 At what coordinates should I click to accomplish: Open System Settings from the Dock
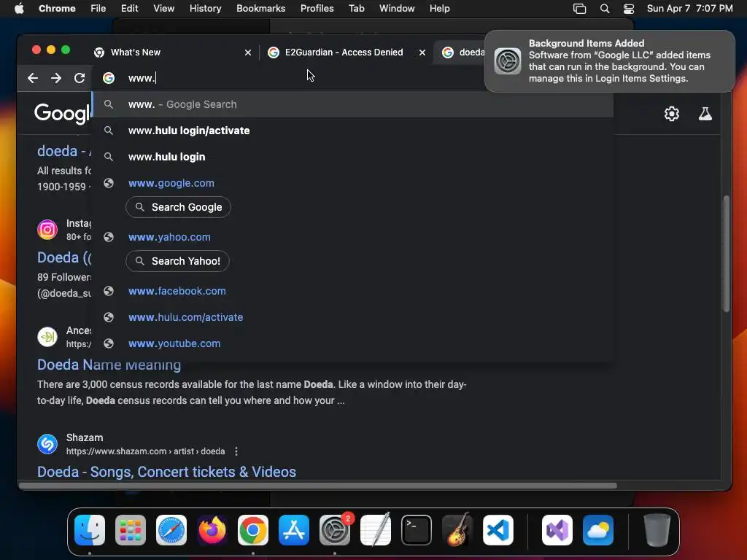click(334, 530)
